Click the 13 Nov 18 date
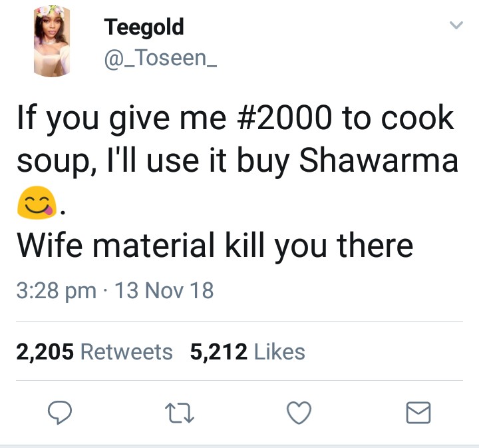The image size is (479, 448). 164,290
